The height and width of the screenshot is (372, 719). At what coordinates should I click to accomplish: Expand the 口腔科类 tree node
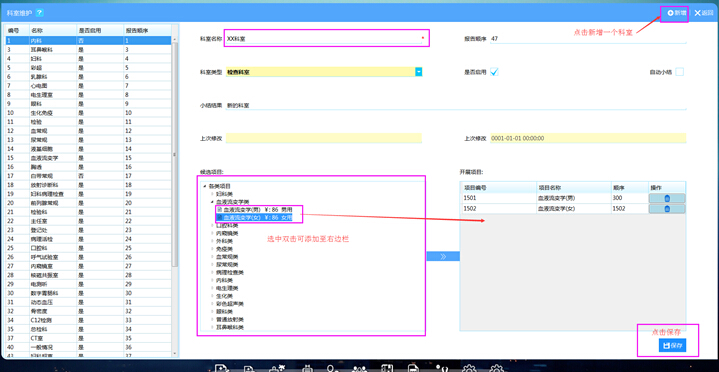pos(212,225)
